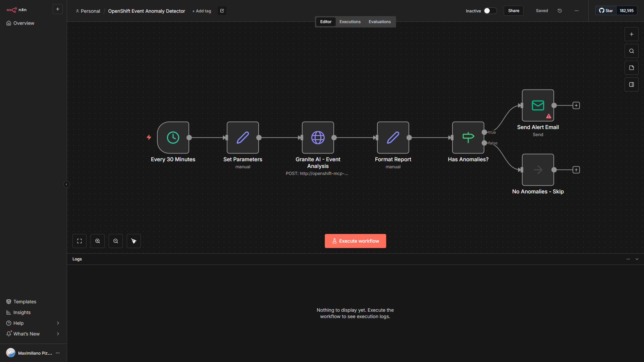This screenshot has height=362, width=644.
Task: Collapse the Logs panel chevron
Action: coord(637,259)
